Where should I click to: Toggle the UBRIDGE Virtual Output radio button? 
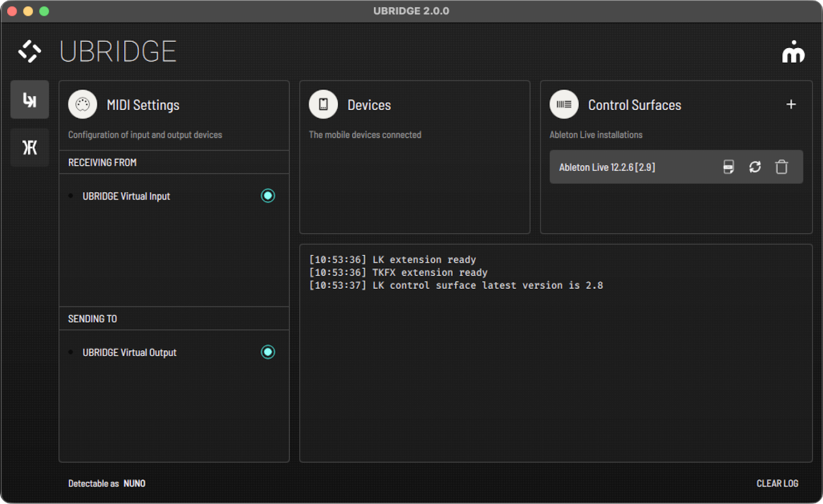(268, 352)
